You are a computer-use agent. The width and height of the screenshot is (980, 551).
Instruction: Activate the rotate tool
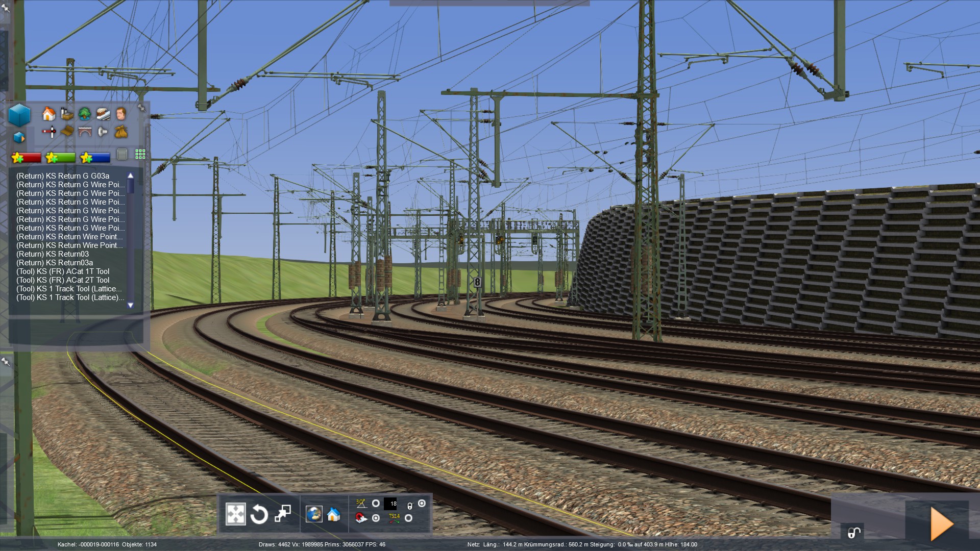[259, 514]
